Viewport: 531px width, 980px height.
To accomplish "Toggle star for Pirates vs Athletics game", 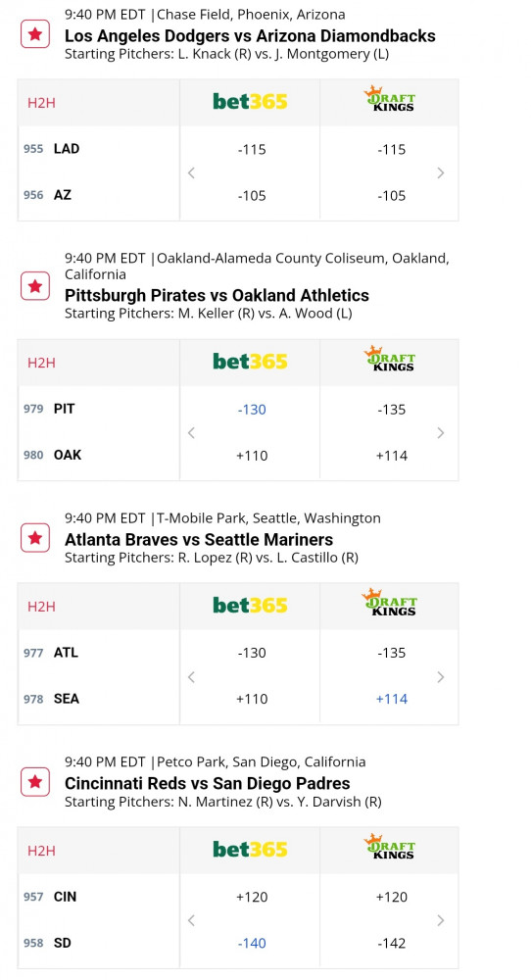I will 35,286.
